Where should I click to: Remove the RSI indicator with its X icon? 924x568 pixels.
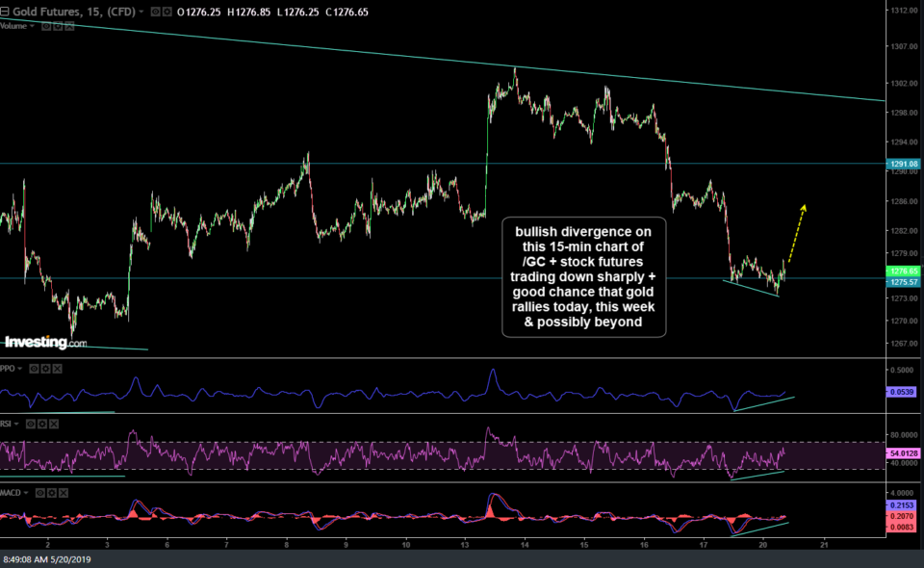tap(53, 424)
